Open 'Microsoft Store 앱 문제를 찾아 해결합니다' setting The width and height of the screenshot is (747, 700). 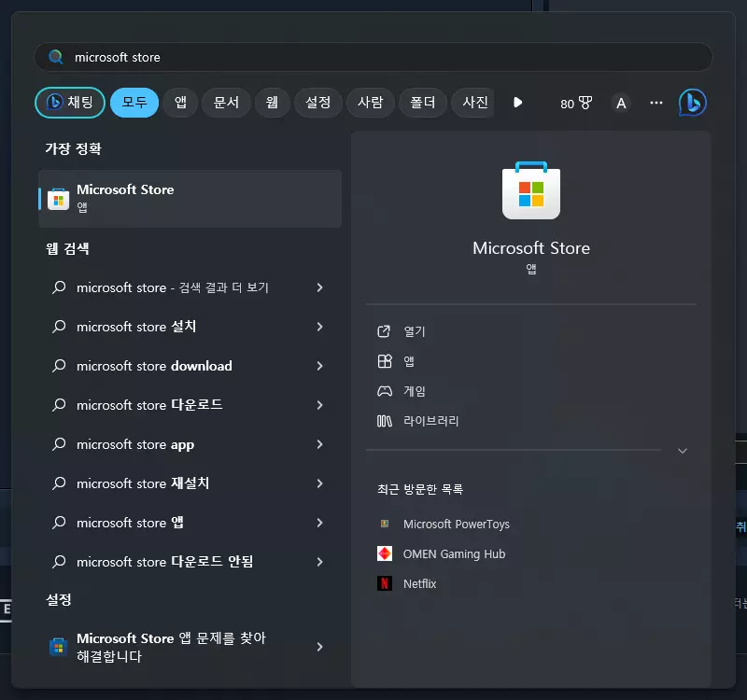190,647
